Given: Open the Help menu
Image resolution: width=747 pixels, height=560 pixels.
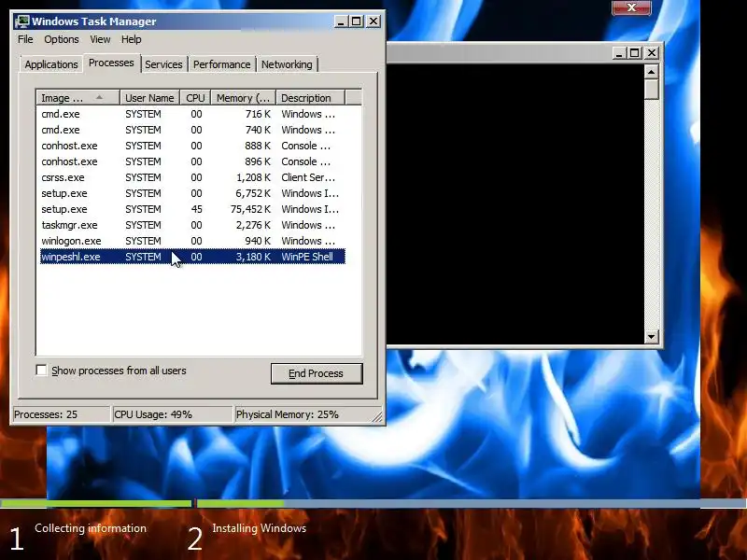Looking at the screenshot, I should point(131,39).
